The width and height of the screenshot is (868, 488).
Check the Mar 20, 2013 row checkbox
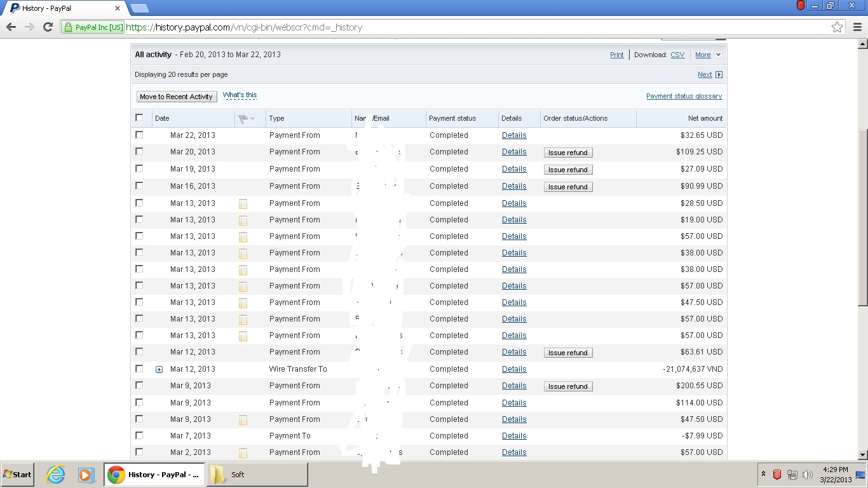tap(139, 151)
